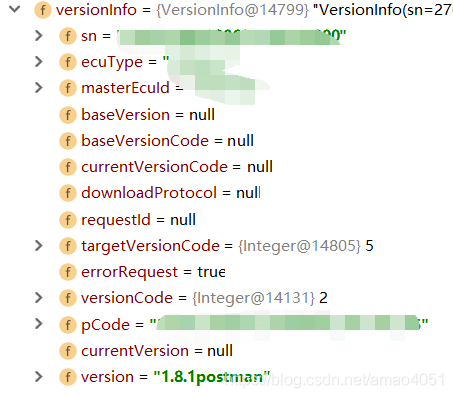Select the currentVersionCode field name
This screenshot has height=398, width=453.
click(154, 167)
